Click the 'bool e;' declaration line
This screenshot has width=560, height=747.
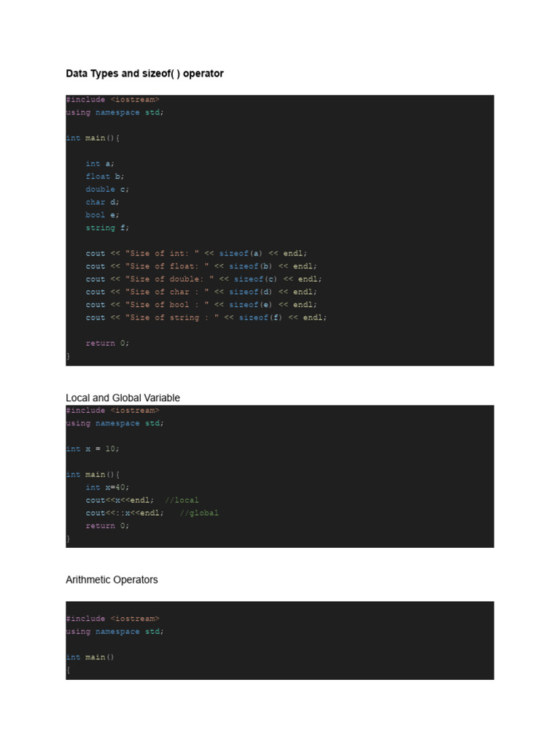[x=103, y=215]
